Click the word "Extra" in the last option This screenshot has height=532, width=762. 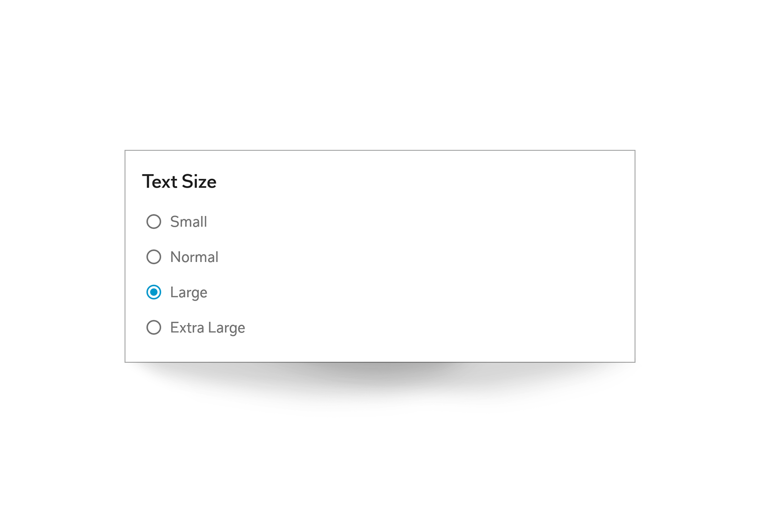coord(187,328)
